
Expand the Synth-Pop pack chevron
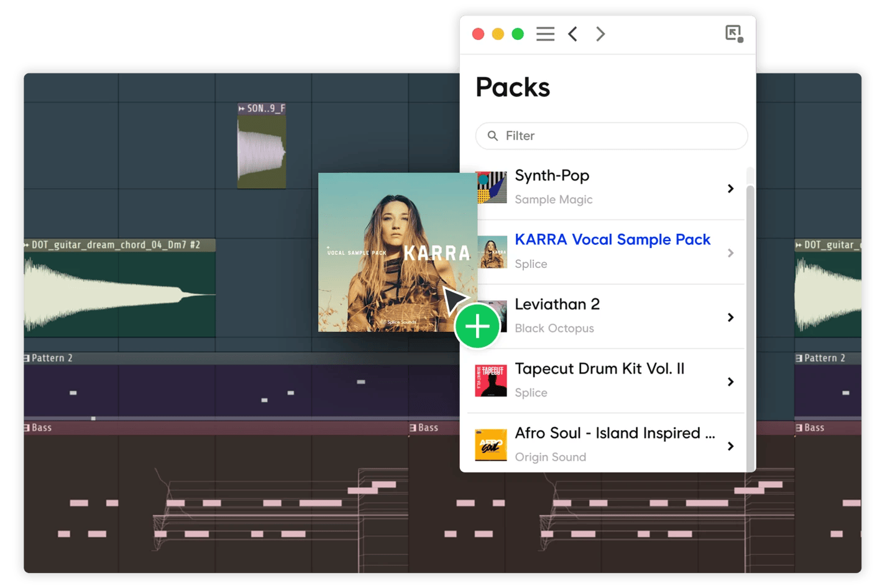tap(730, 188)
